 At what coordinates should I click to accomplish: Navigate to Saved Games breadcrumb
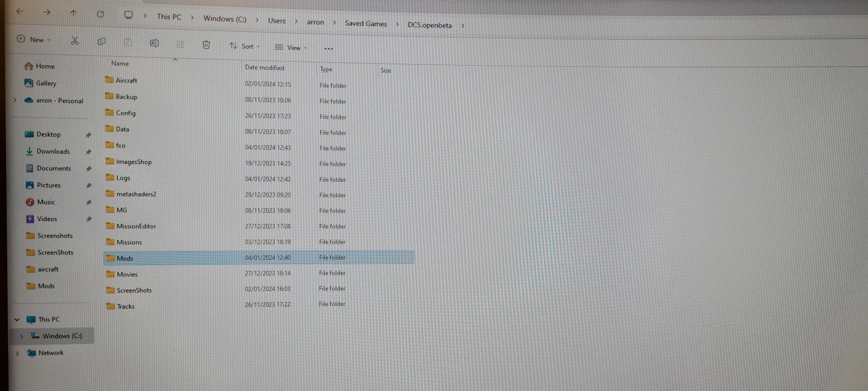366,24
